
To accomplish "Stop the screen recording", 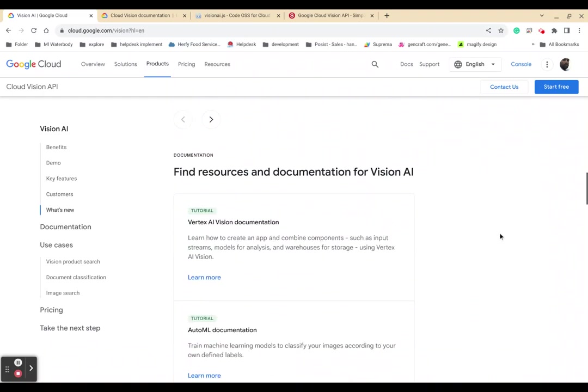I will click(x=18, y=373).
